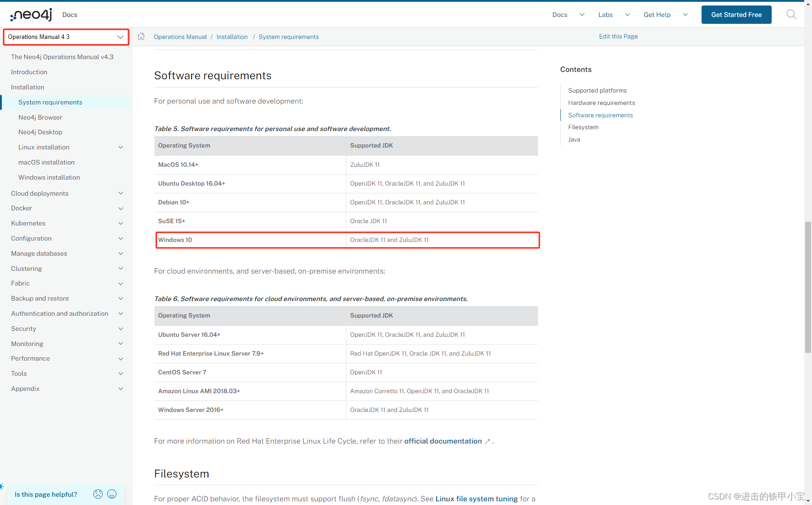812x505 pixels.
Task: Open Neo4j Browser sidebar page
Action: click(x=40, y=117)
